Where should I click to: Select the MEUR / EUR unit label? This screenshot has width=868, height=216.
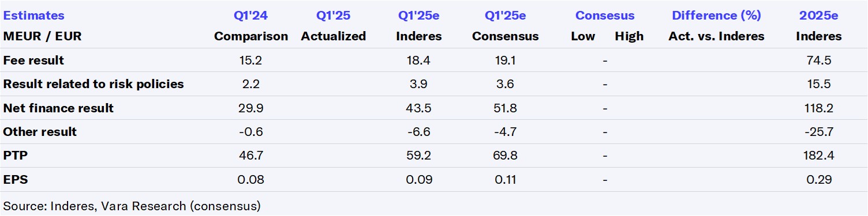coord(42,36)
